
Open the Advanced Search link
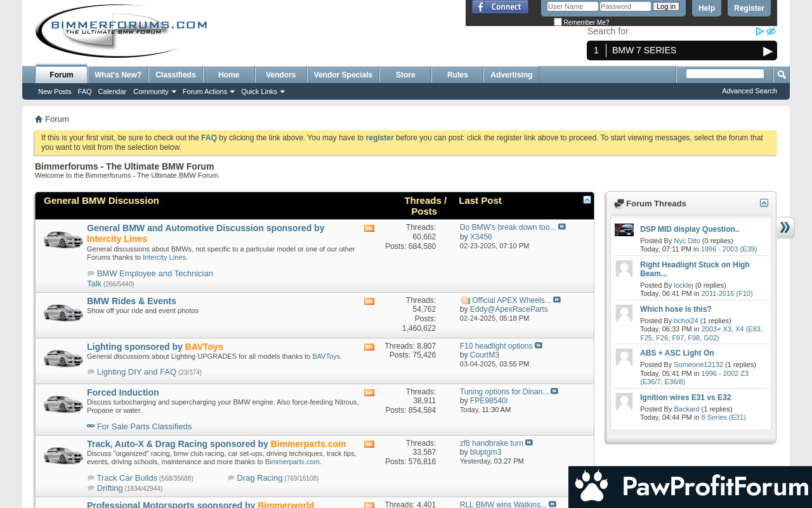coord(749,91)
